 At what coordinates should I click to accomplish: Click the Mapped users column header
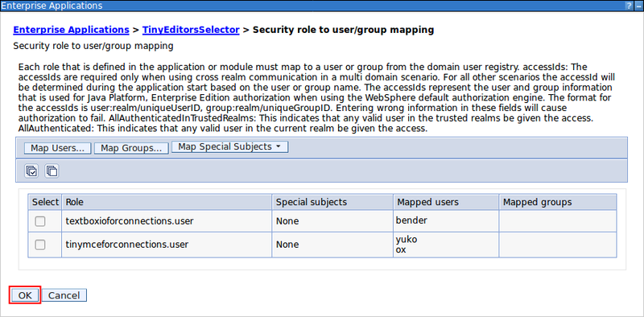coord(446,203)
